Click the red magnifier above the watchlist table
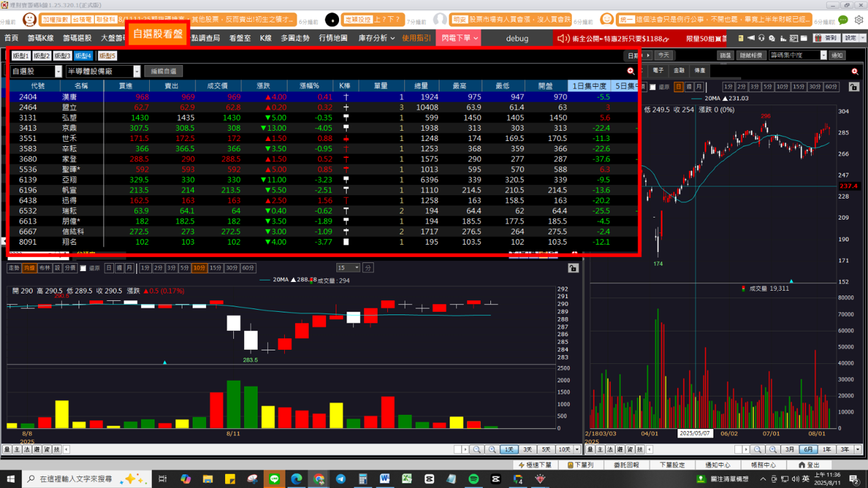The image size is (868, 488). (631, 71)
